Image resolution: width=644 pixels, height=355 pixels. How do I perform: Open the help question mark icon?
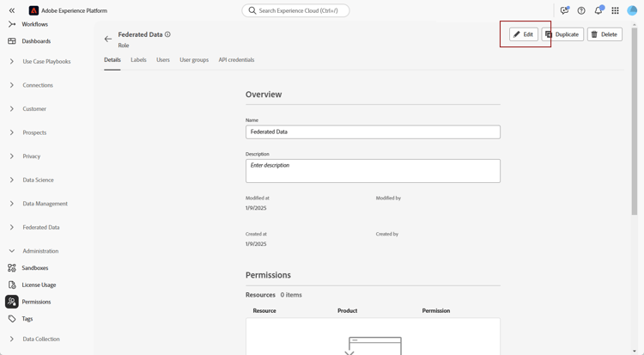[x=581, y=10]
